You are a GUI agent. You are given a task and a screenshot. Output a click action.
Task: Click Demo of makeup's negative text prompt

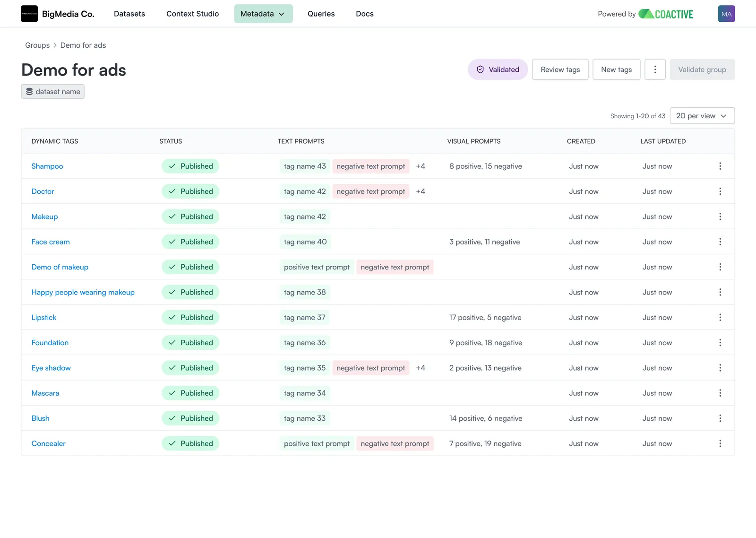pyautogui.click(x=395, y=267)
